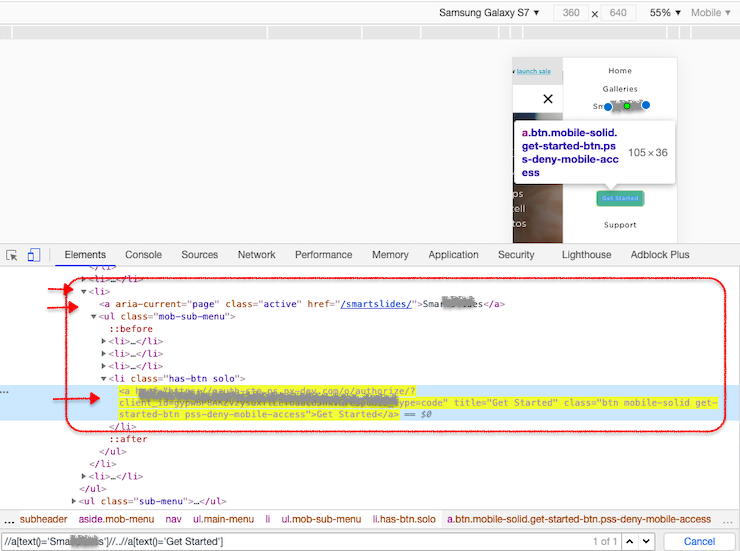Click the Cancel search button
This screenshot has width=740, height=551.
699,541
